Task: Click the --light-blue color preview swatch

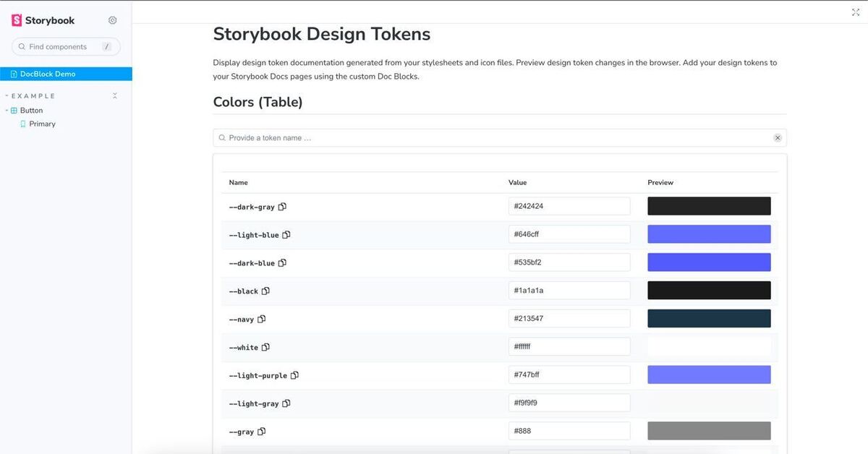Action: pos(709,234)
